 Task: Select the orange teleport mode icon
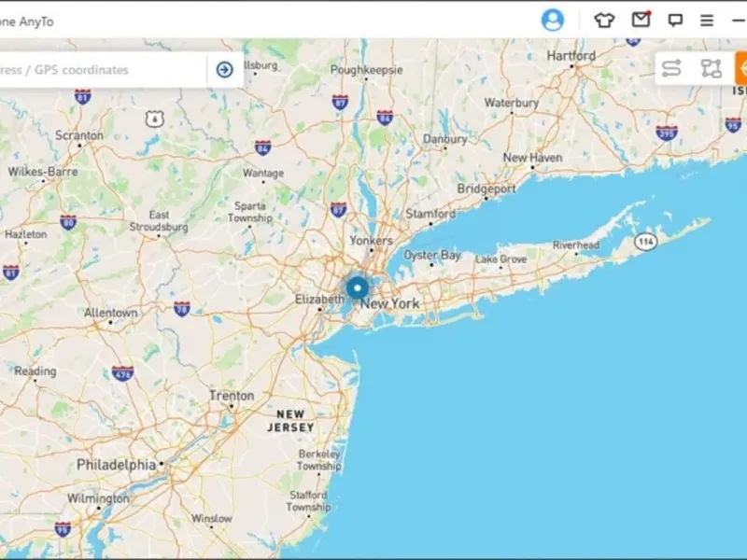pyautogui.click(x=741, y=68)
